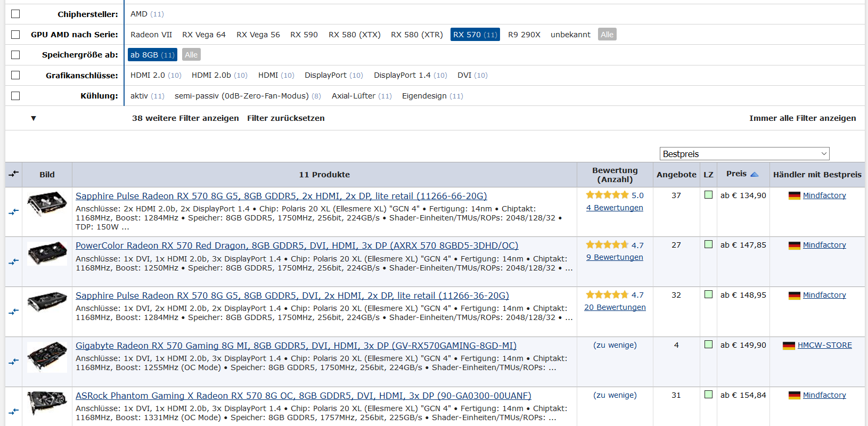Select RX Vega 56 series filter

click(x=258, y=35)
